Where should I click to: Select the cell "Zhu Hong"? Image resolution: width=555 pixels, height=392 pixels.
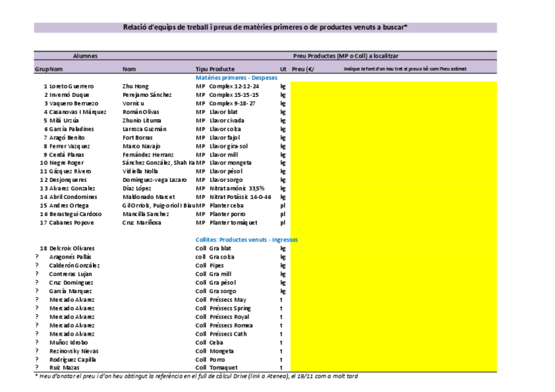coord(135,86)
